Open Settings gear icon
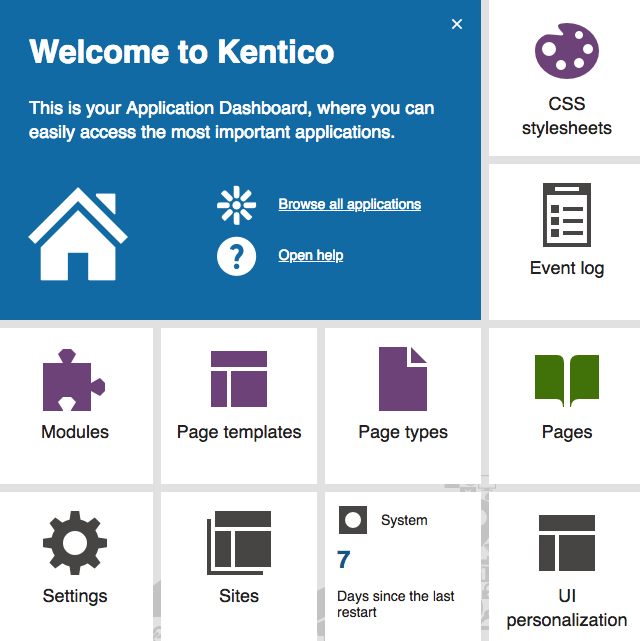The image size is (640, 641). coord(75,543)
